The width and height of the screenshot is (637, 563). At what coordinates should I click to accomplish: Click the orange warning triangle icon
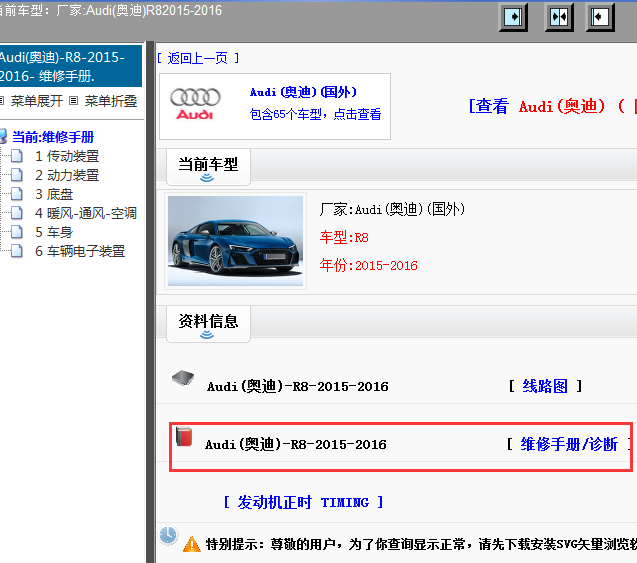tap(192, 544)
